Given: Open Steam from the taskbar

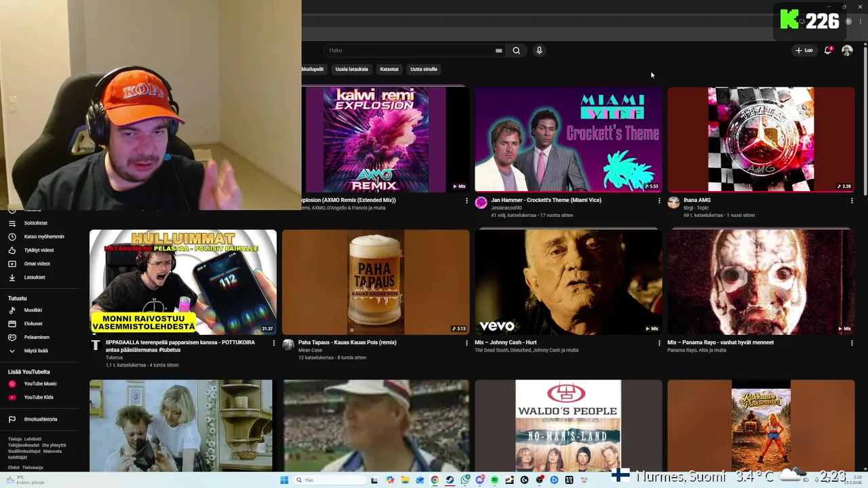Looking at the screenshot, I should pyautogui.click(x=450, y=480).
